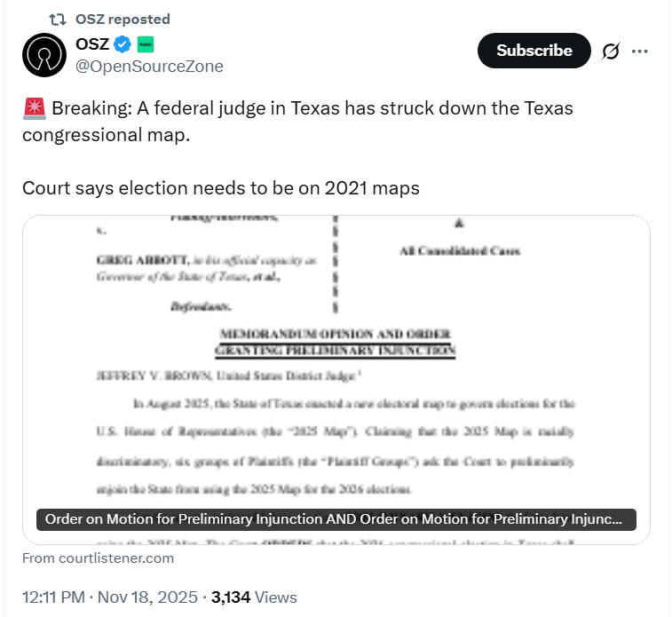This screenshot has width=672, height=617.
Task: Open the 12:11 PM Nov 18, 2025 timestamp
Action: (x=110, y=597)
